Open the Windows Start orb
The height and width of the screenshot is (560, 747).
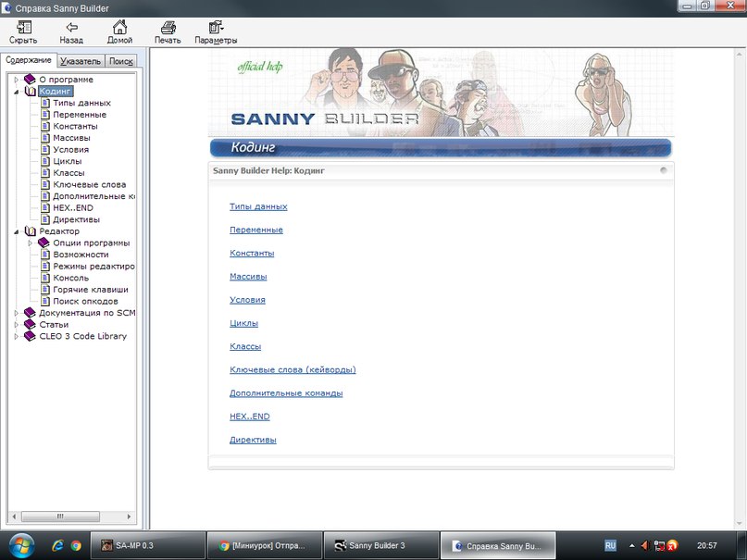[x=21, y=545]
